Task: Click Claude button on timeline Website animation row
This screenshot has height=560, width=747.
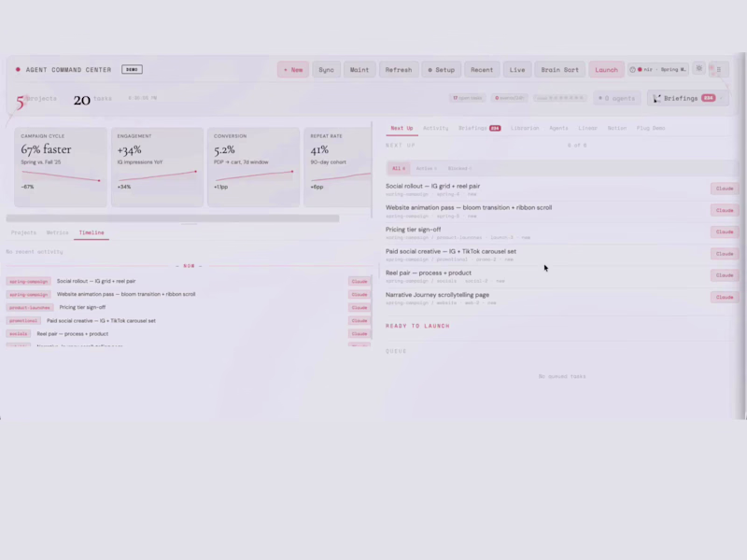Action: click(359, 294)
